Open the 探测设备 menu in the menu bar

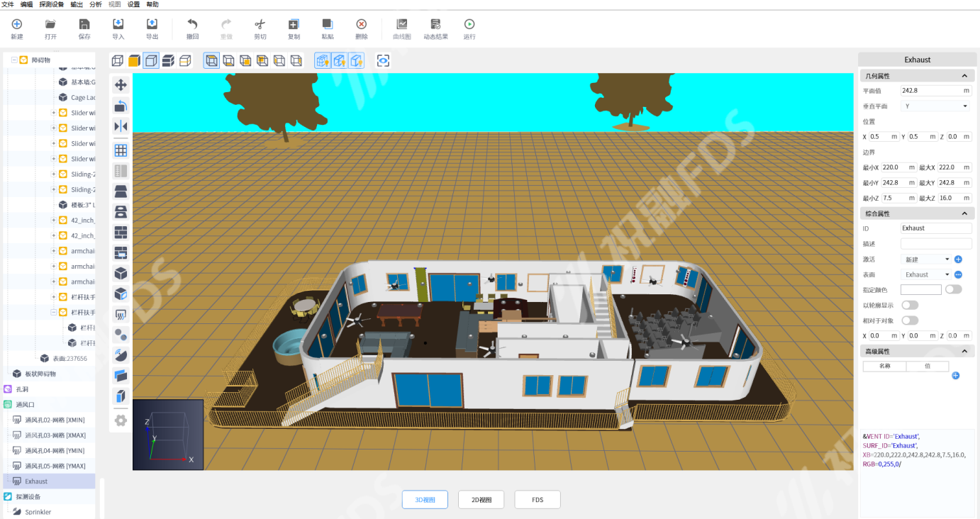coord(52,4)
